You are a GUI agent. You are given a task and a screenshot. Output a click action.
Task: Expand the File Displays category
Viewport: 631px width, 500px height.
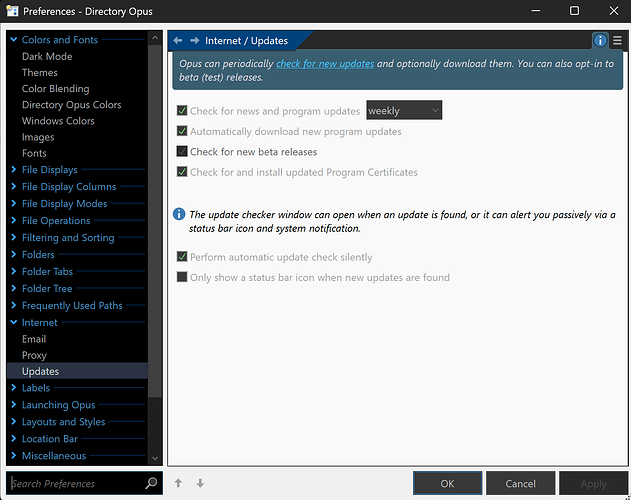pyautogui.click(x=14, y=169)
